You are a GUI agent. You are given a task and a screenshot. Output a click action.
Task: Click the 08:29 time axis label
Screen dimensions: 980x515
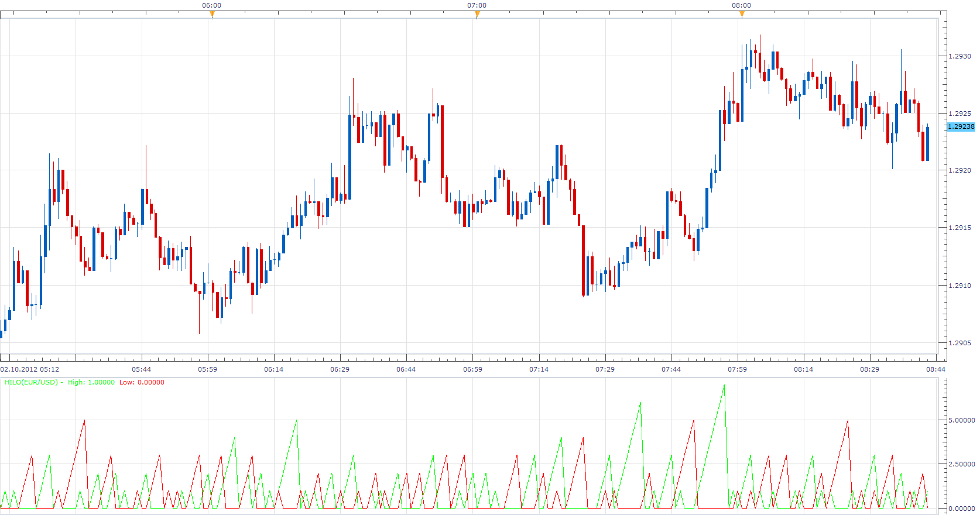pyautogui.click(x=869, y=369)
